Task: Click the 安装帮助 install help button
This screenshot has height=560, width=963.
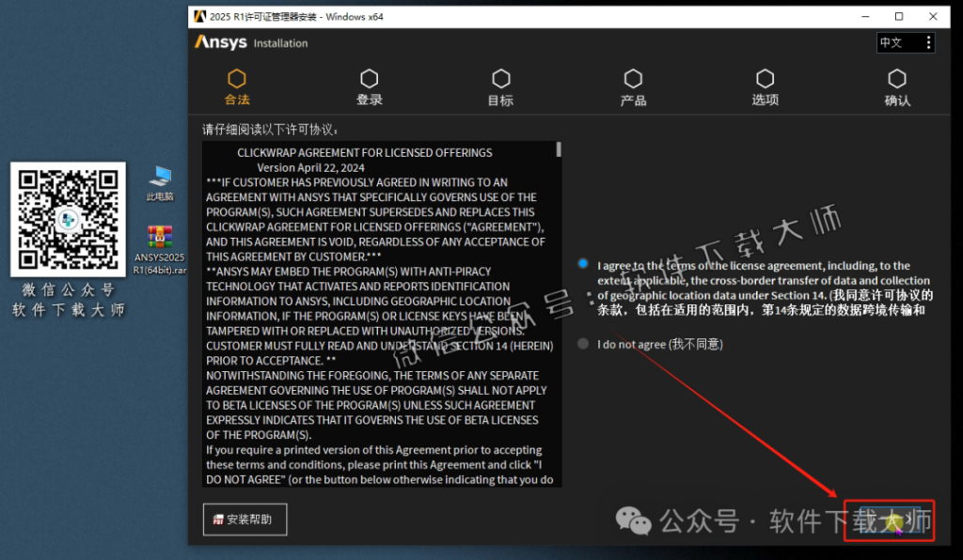Action: click(x=245, y=519)
